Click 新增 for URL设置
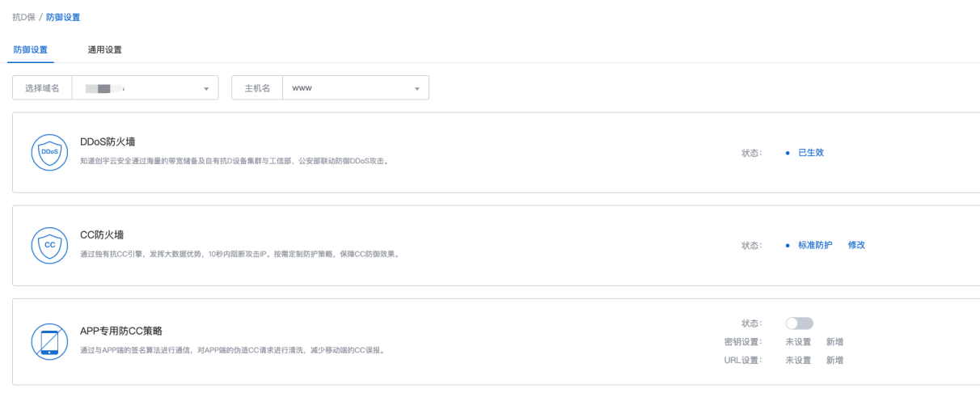This screenshot has width=980, height=414. pyautogui.click(x=834, y=360)
